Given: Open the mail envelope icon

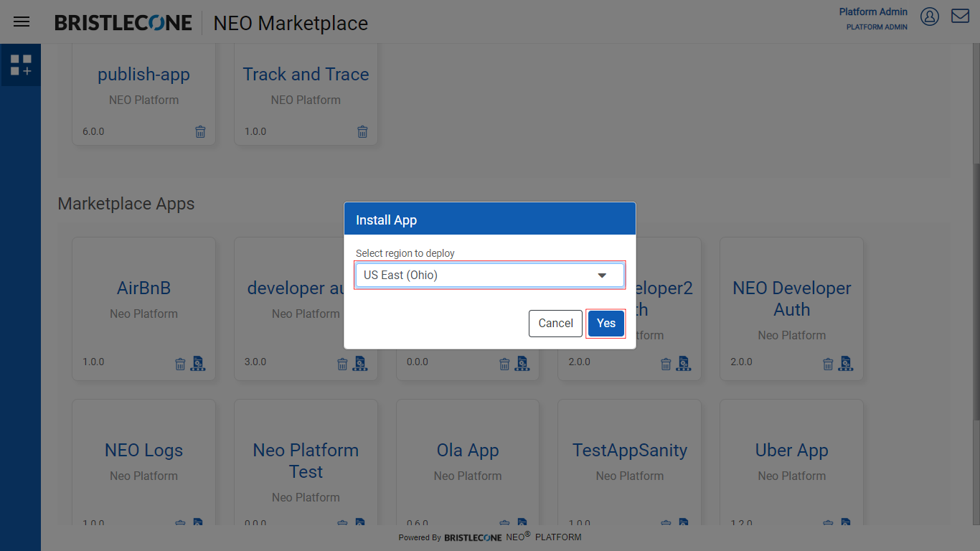Looking at the screenshot, I should tap(961, 16).
